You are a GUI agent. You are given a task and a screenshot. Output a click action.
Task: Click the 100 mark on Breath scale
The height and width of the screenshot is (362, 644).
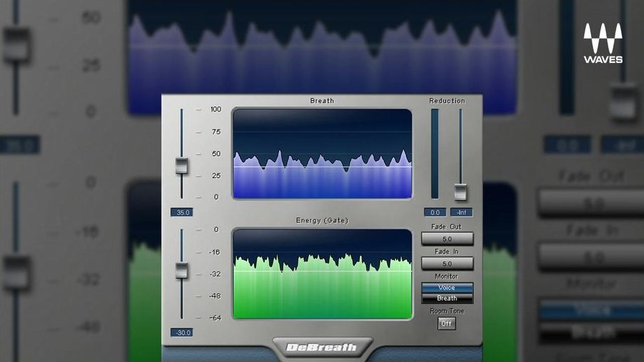click(x=215, y=109)
